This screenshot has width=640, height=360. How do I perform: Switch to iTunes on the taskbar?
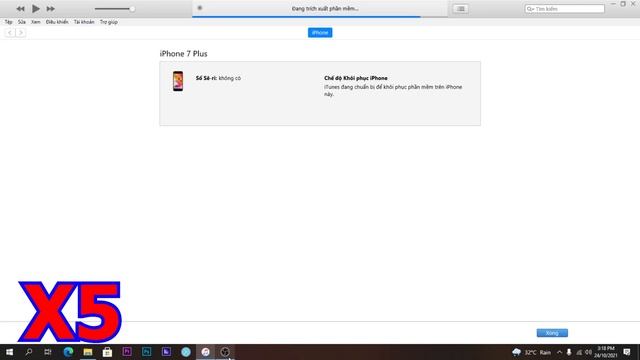[205, 352]
